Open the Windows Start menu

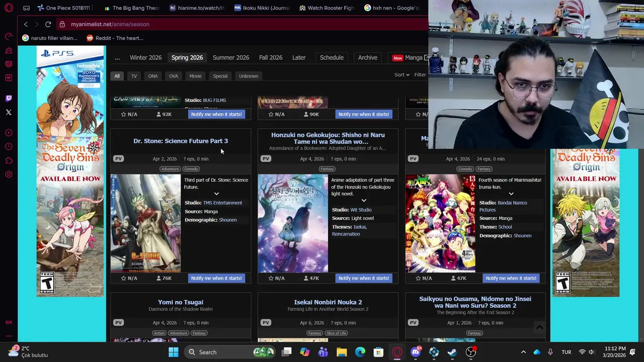174,352
